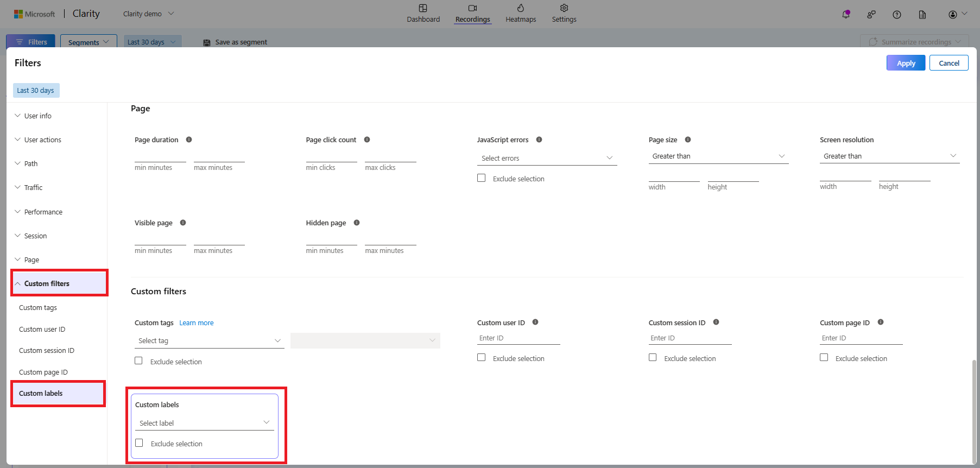The width and height of the screenshot is (980, 468).
Task: Click the Save as segment button
Action: point(236,42)
